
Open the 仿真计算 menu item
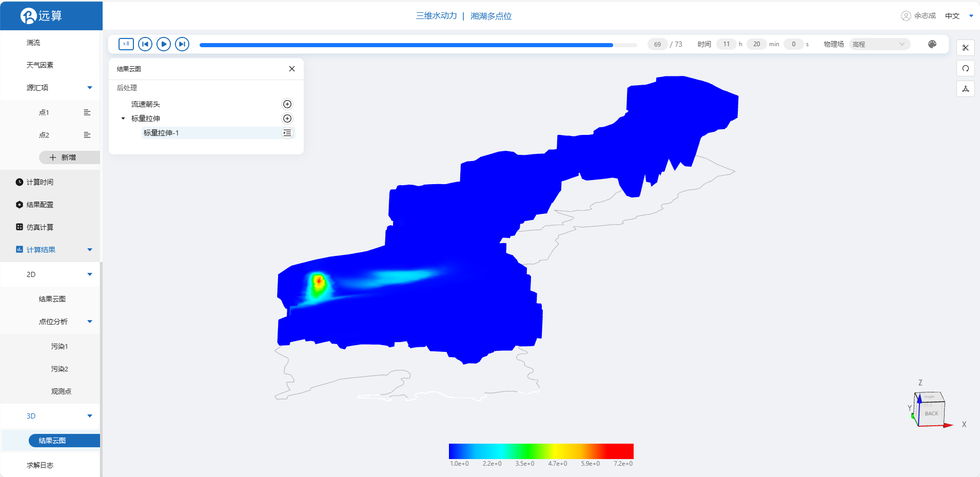point(40,227)
